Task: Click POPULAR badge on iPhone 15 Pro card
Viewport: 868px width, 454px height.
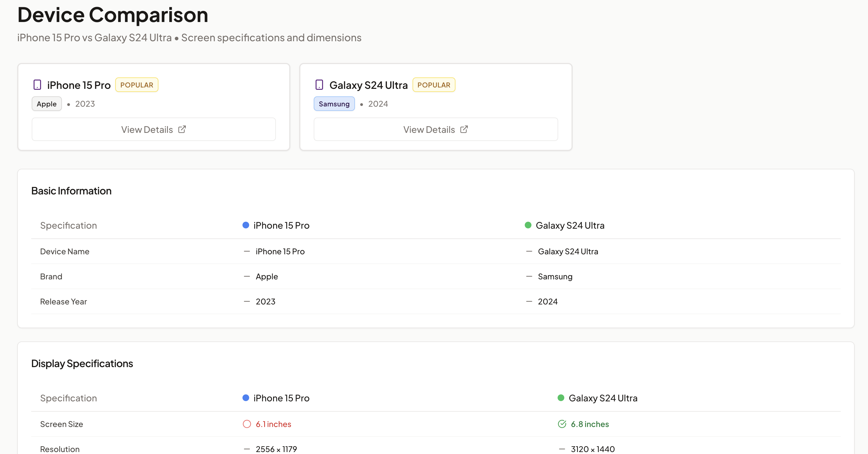Action: coord(137,85)
